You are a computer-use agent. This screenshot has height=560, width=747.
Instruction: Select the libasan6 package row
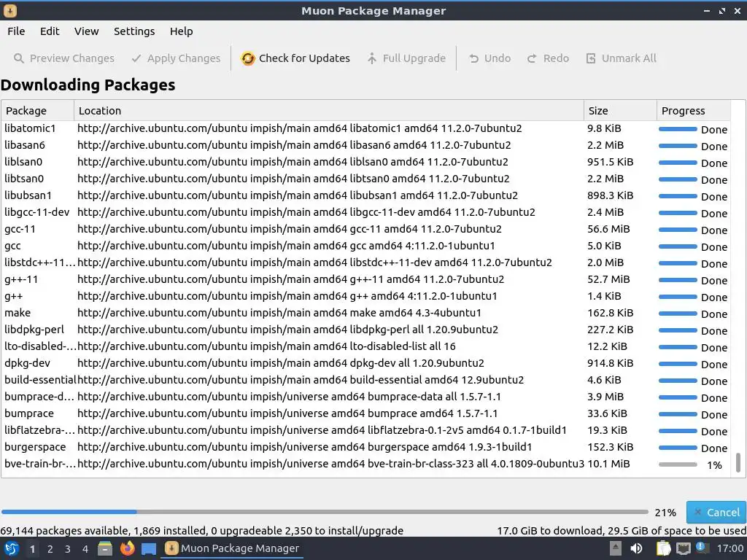coord(365,145)
